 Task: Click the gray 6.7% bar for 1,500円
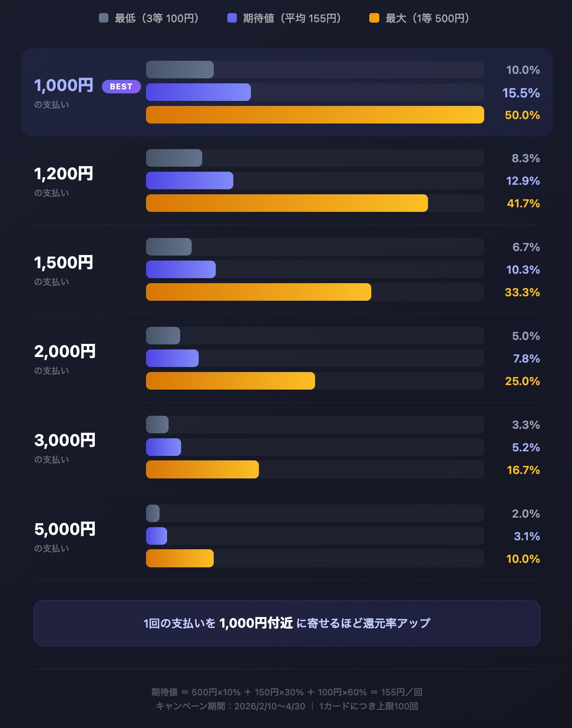[x=169, y=247]
